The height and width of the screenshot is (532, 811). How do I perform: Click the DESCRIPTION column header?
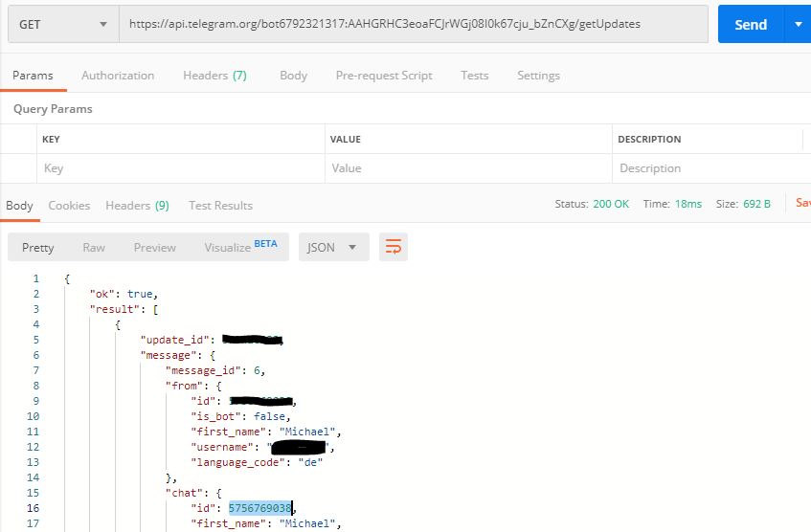tap(649, 140)
